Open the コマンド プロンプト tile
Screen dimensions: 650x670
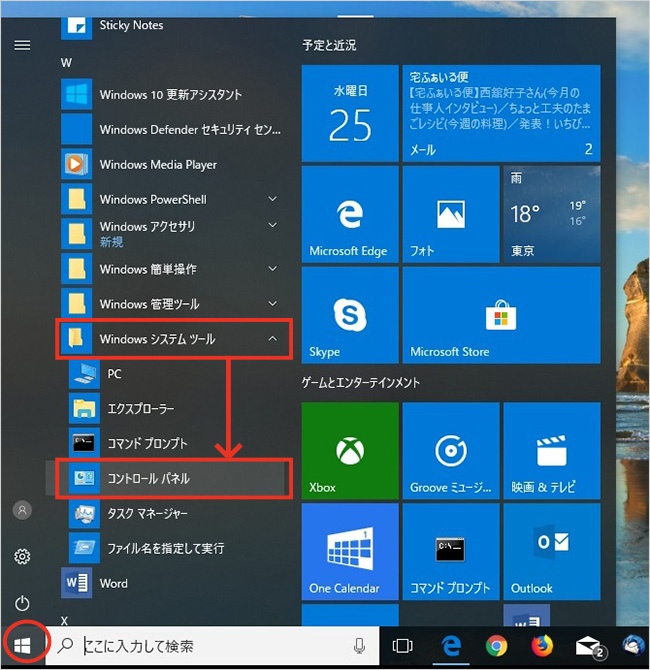click(x=451, y=552)
